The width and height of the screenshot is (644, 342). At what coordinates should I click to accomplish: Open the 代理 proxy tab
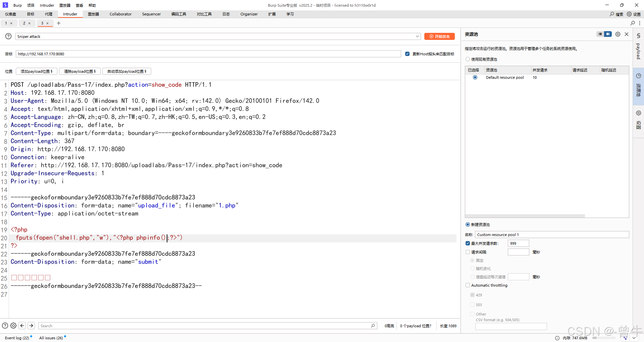49,14
